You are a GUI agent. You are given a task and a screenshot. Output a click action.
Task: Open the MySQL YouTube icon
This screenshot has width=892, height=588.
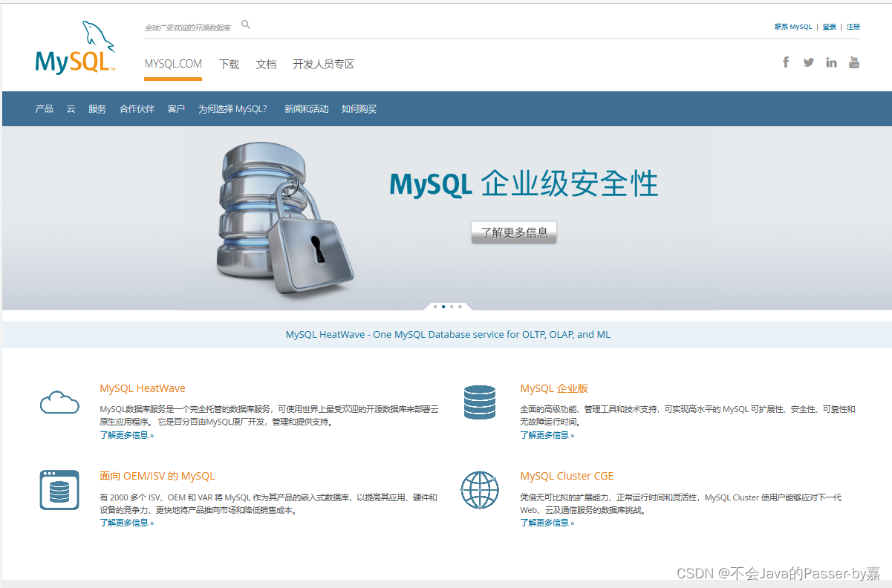point(854,62)
